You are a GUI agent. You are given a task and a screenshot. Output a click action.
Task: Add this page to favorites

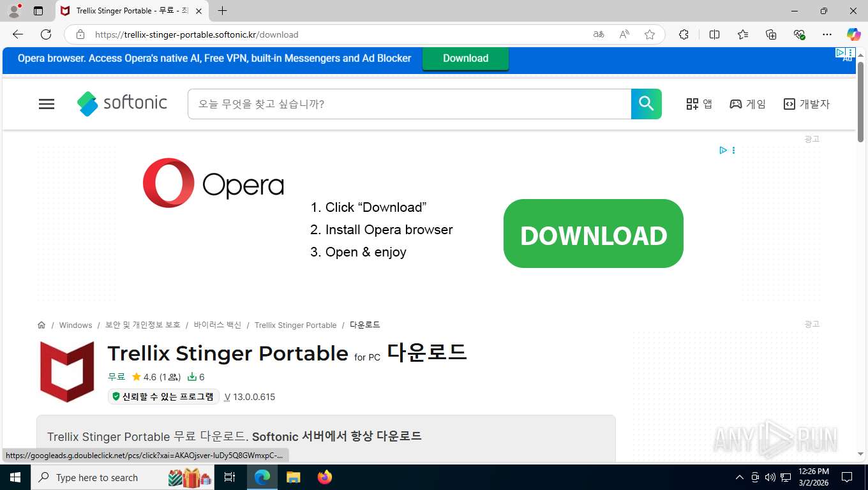pos(650,34)
